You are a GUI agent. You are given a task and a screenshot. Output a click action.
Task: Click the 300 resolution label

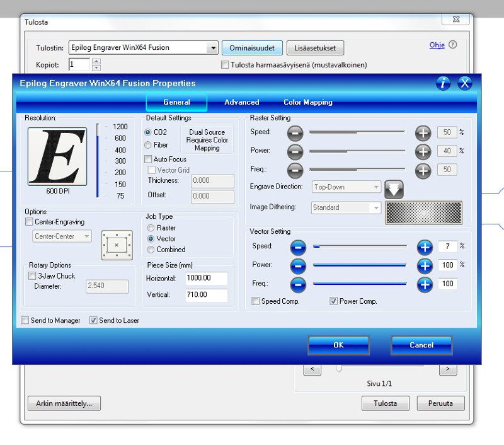click(x=120, y=161)
